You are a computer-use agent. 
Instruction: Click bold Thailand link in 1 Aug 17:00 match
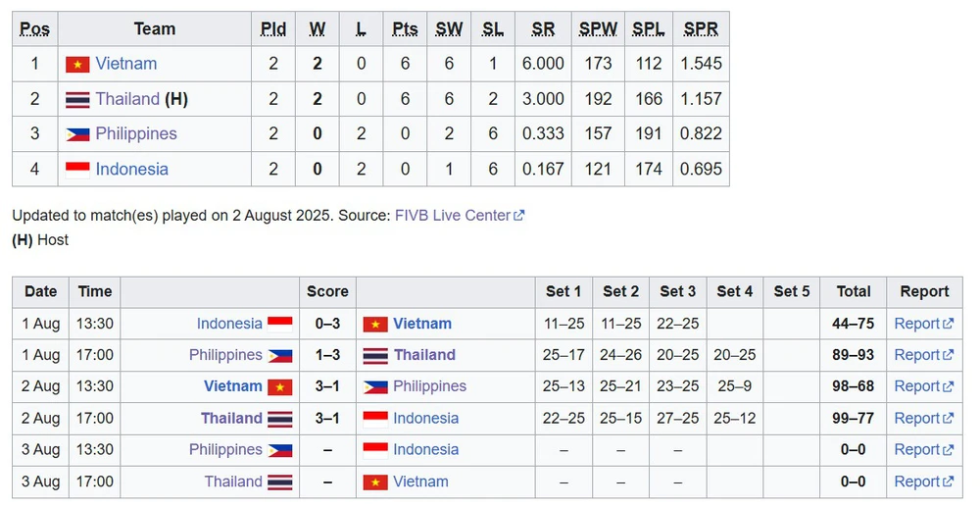point(424,355)
